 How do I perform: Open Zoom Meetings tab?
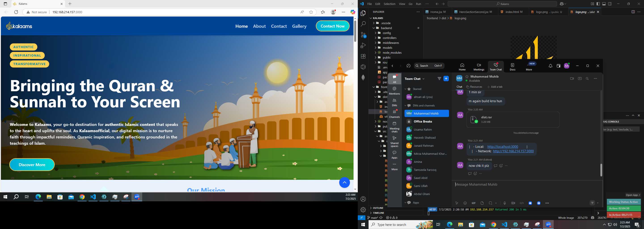point(479,67)
